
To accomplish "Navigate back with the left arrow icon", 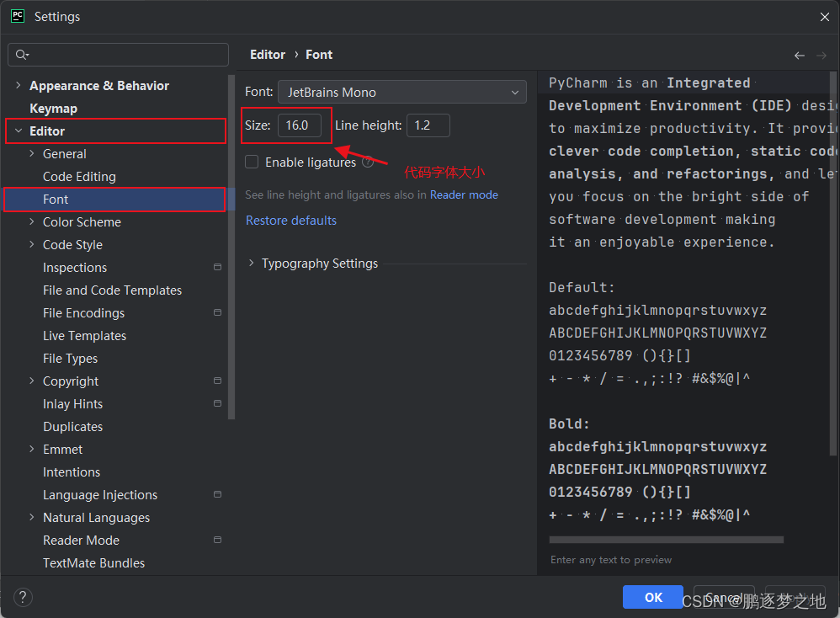I will 800,56.
